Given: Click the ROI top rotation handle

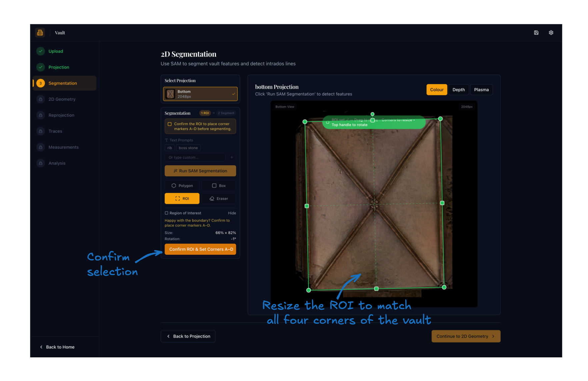Looking at the screenshot, I should tap(372, 114).
